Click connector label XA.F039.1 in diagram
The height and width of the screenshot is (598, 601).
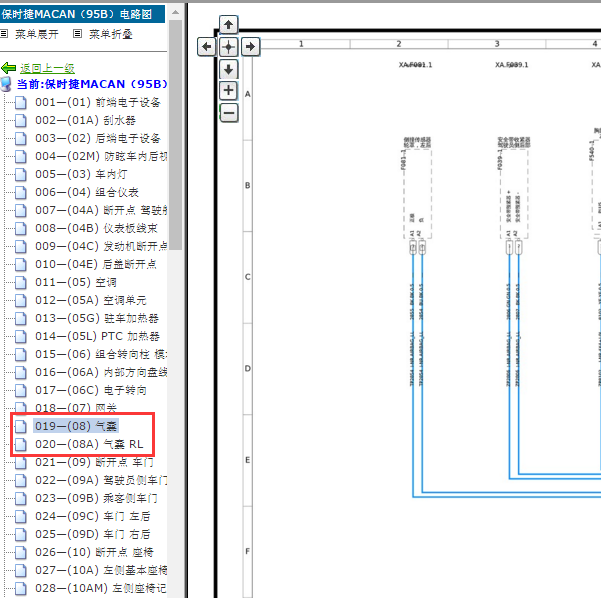(x=511, y=65)
